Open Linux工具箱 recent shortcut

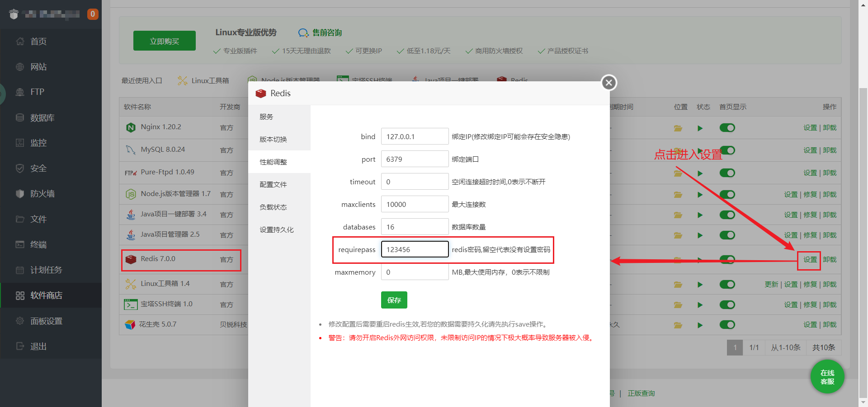pos(203,80)
